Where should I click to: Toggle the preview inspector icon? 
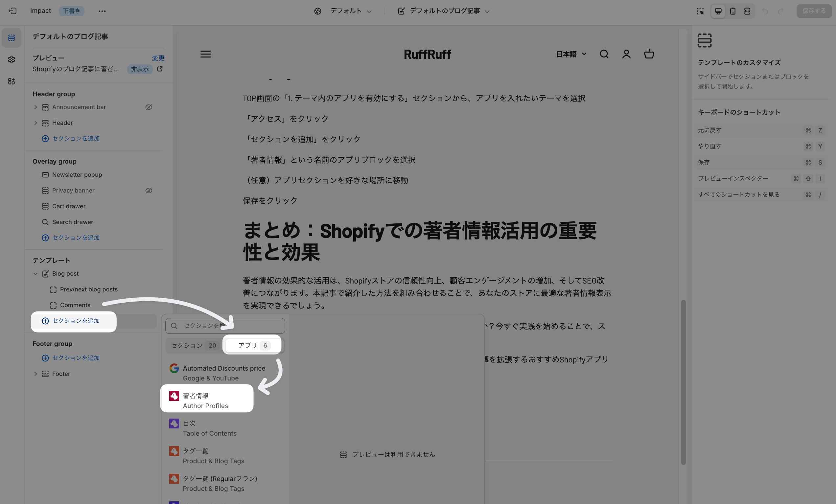coord(700,11)
